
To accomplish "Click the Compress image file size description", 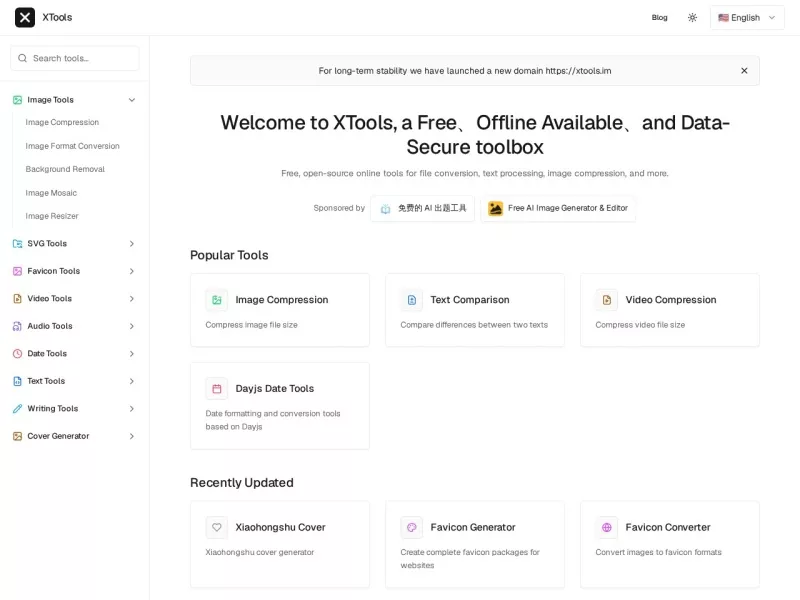I will pyautogui.click(x=252, y=325).
